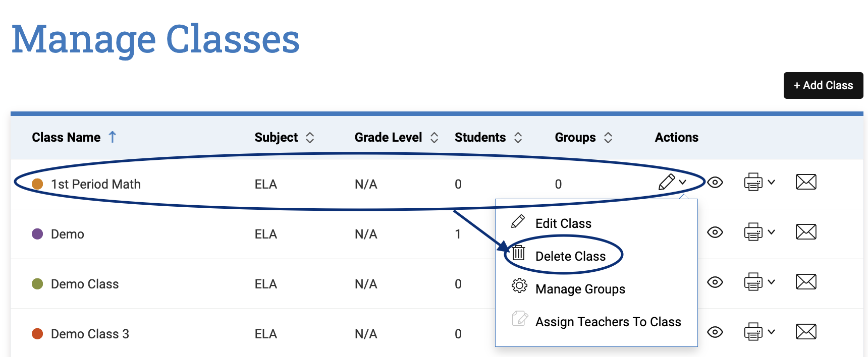Click the envelope icon for Demo Class 3
This screenshot has width=868, height=357.
806,332
